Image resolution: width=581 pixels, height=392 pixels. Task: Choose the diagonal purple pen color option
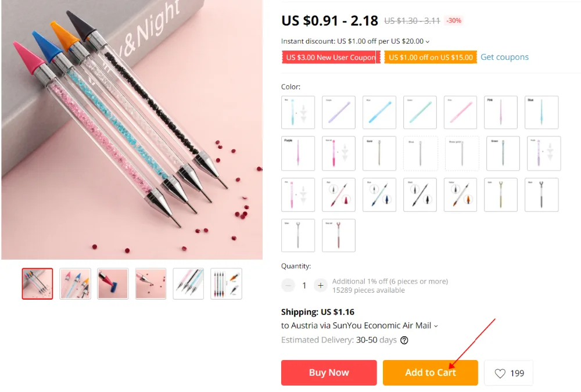point(339,112)
